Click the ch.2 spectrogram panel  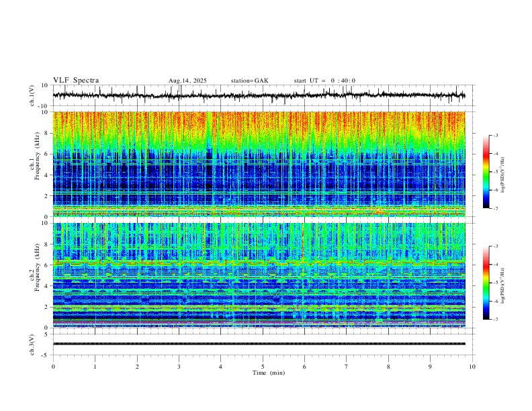tap(259, 275)
